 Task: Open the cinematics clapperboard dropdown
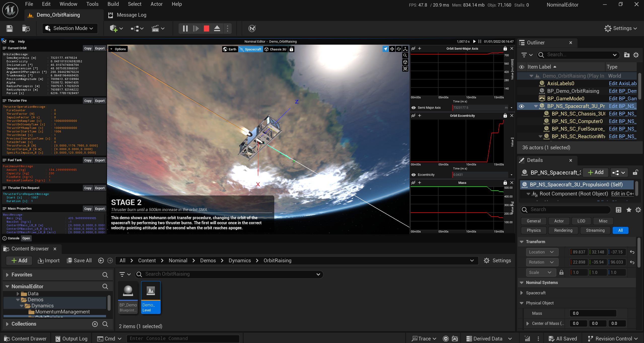(x=158, y=28)
